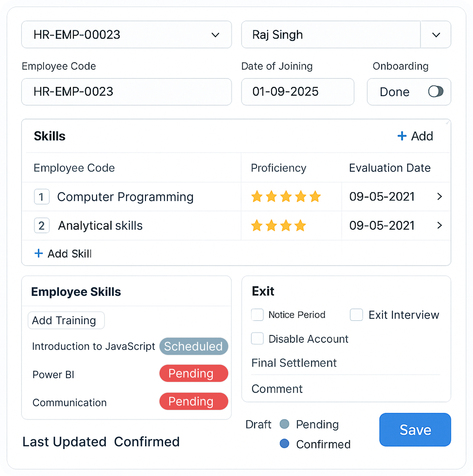
Task: Click the first star of Computer Programming proficiency
Action: click(x=257, y=196)
